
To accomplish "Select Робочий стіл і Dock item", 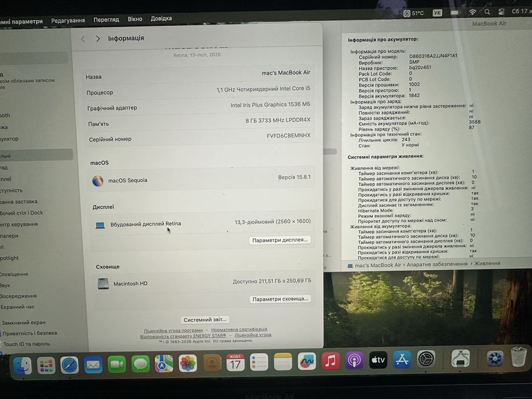I will [x=21, y=213].
